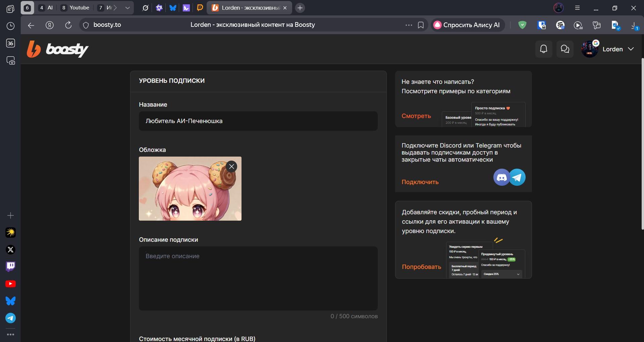Open Telegram from the browser sidebar
644x342 pixels.
point(11,318)
